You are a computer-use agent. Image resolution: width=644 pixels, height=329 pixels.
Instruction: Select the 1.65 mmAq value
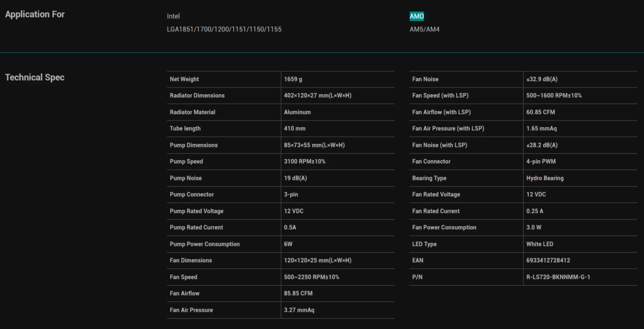[542, 129]
